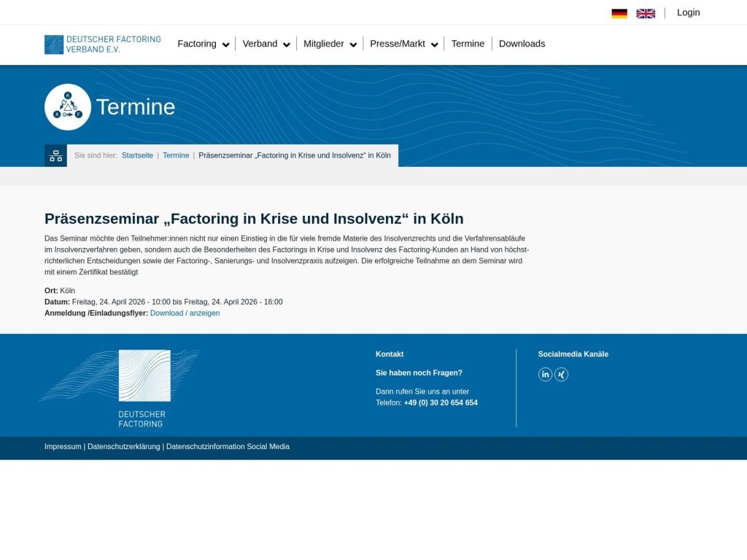
Task: Click the Login link
Action: 688,12
